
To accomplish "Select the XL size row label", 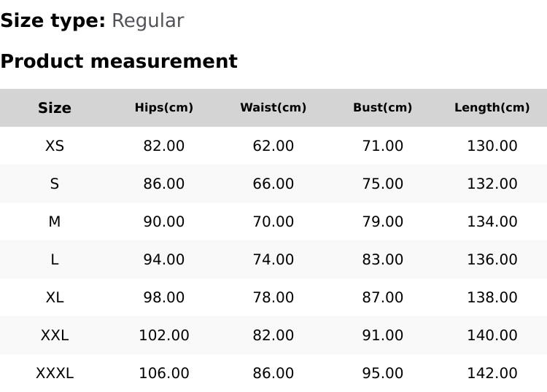I will [55, 297].
